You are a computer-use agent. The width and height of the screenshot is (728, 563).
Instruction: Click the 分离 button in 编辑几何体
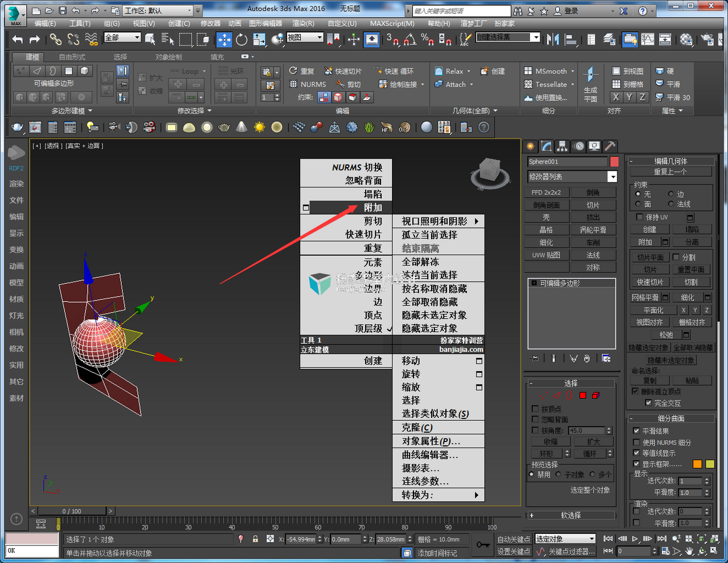[x=692, y=242]
